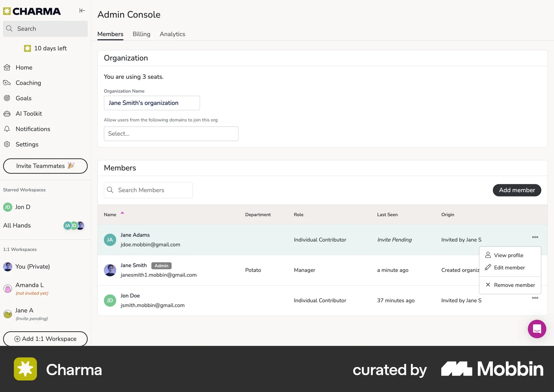Click the email jdoe.mobbin@gmail.com
Screen dimensions: 554x392
(150, 244)
